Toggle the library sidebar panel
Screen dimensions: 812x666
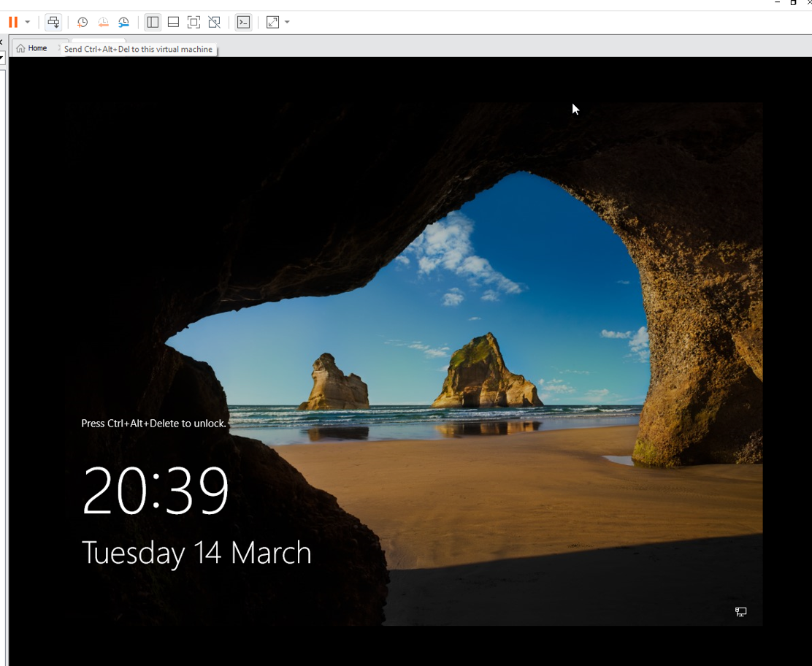pos(153,22)
